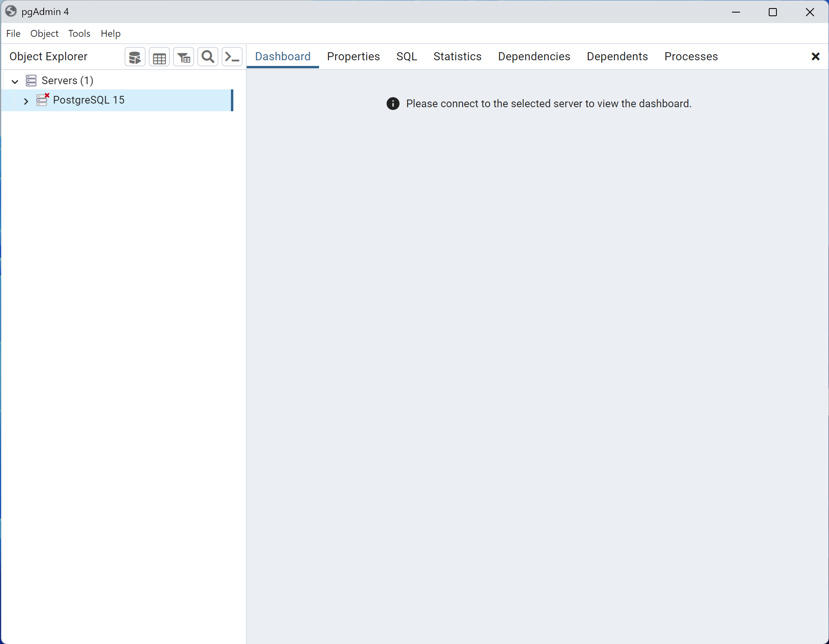
Task: Close the Dashboard panel
Action: [815, 57]
